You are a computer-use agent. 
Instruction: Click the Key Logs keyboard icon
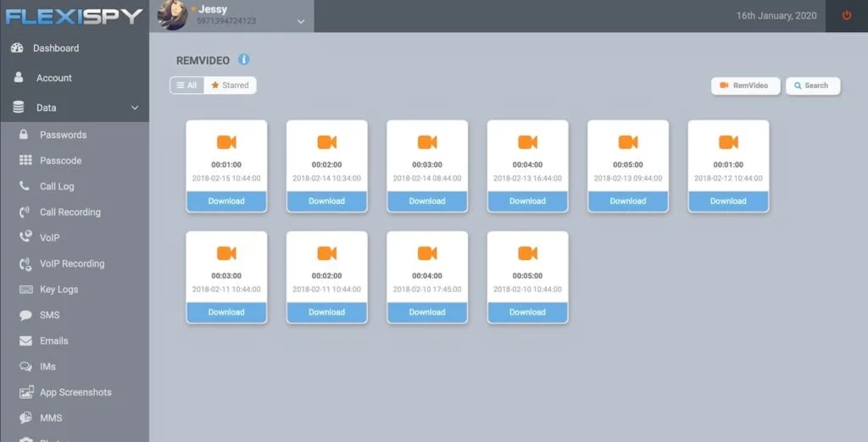[x=26, y=290]
